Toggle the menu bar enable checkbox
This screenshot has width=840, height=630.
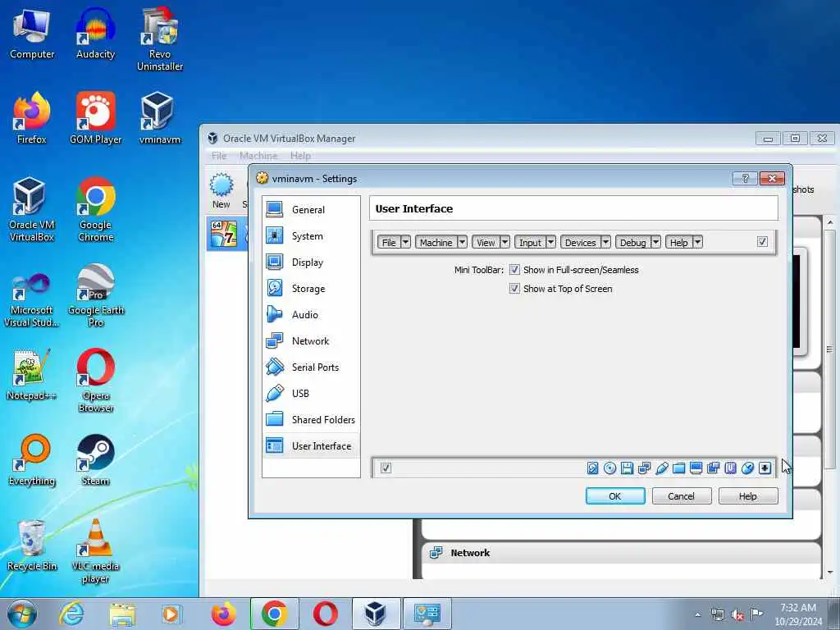pyautogui.click(x=762, y=242)
